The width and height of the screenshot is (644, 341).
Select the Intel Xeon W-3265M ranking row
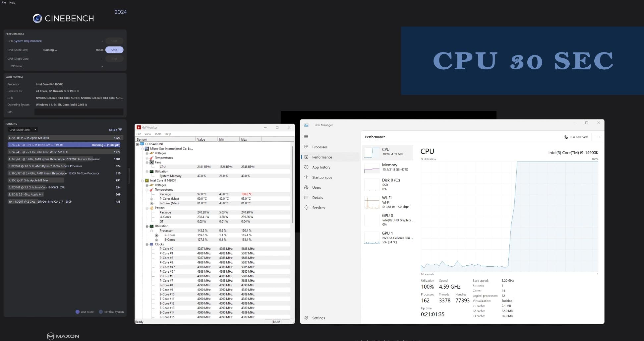pyautogui.click(x=65, y=152)
